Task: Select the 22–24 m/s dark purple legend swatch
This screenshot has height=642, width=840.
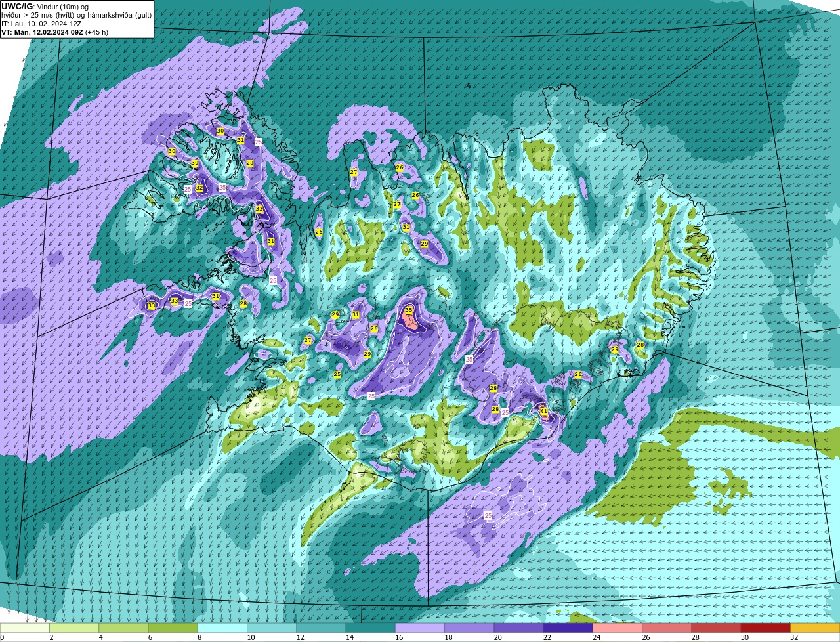Action: point(568,628)
